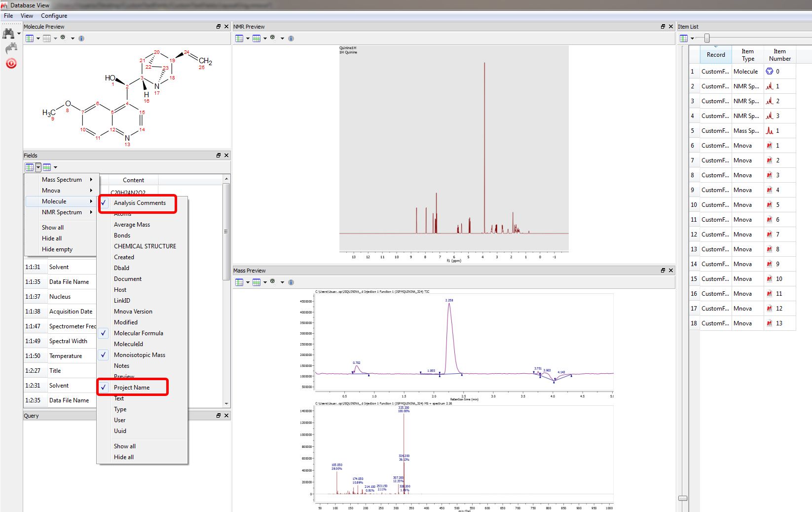Image resolution: width=812 pixels, height=512 pixels.
Task: Adjust the Item List zoom slider handle
Action: [x=707, y=38]
